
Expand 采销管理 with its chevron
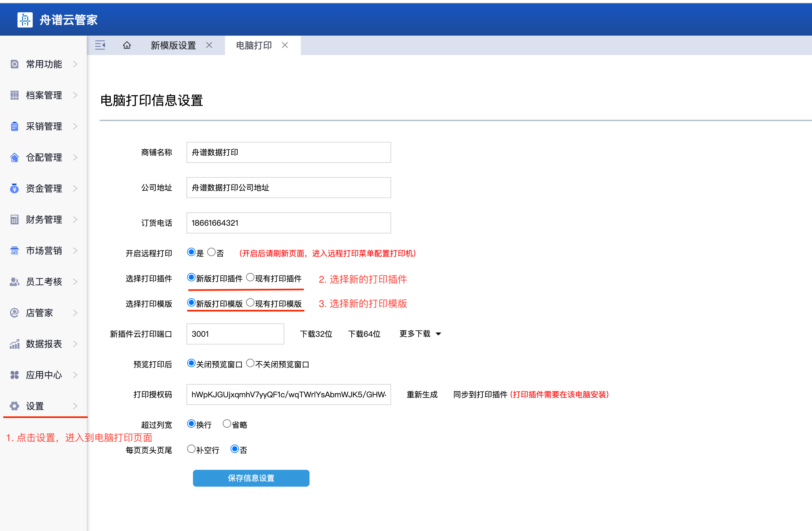75,126
